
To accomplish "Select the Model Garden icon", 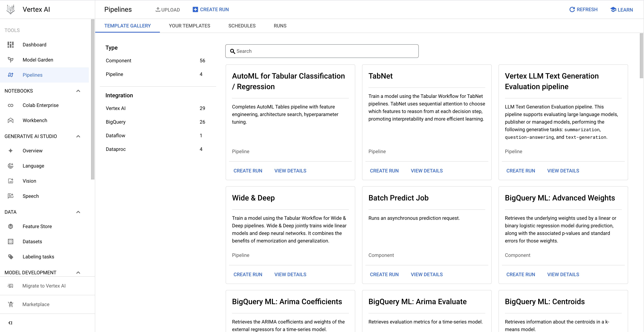I will [11, 59].
